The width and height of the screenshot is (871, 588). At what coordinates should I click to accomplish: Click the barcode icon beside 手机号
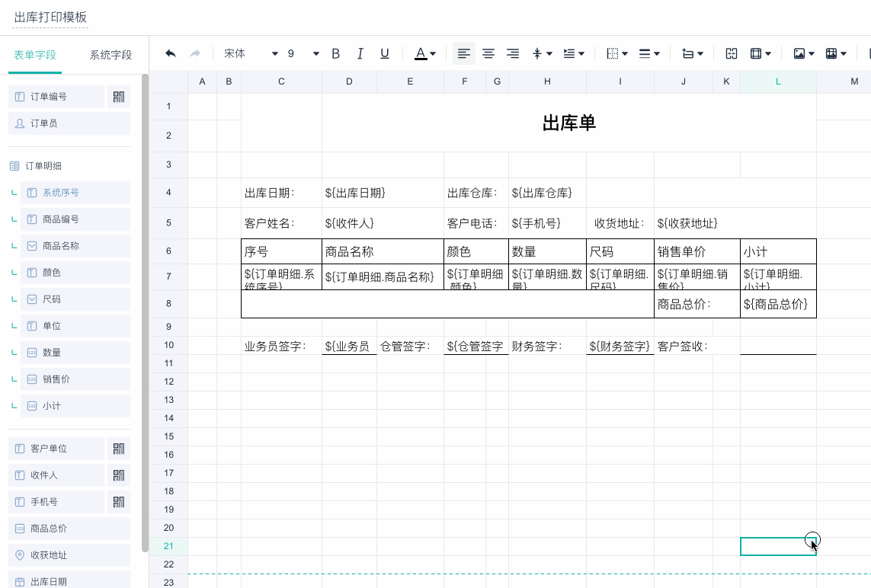pyautogui.click(x=118, y=501)
